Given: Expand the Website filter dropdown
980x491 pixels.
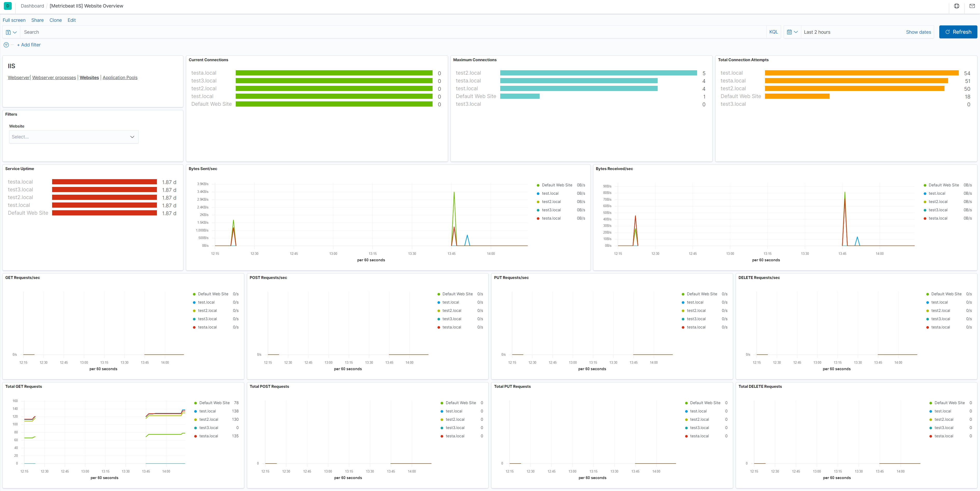Looking at the screenshot, I should coord(73,137).
